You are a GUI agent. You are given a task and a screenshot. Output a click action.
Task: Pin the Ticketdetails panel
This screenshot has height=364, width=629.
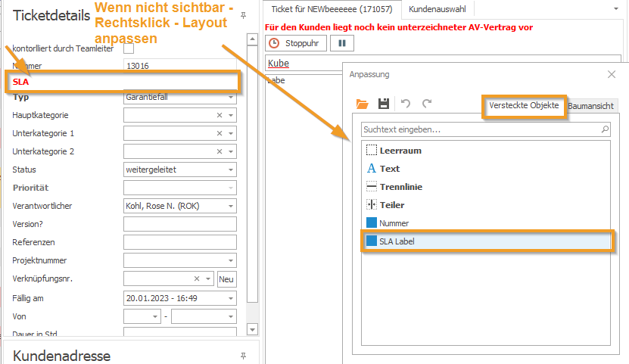(x=243, y=15)
